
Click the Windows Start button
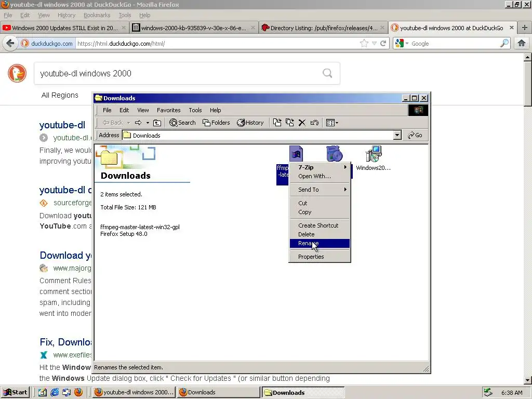click(15, 393)
